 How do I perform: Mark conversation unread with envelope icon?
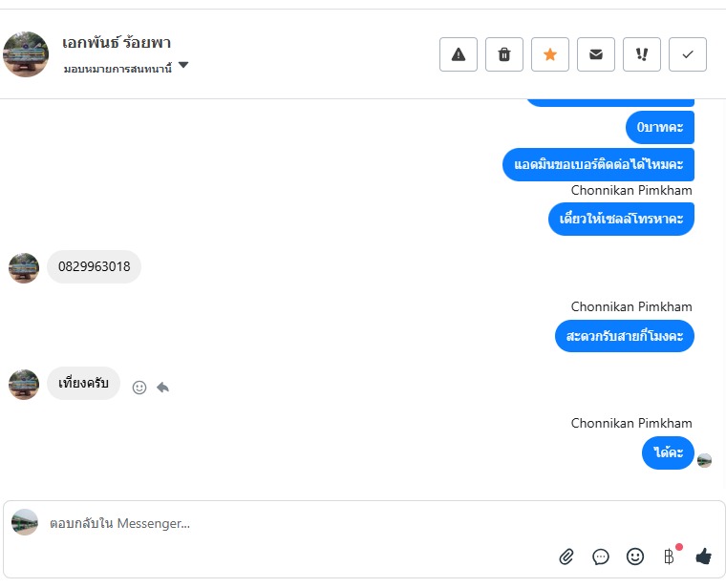[596, 54]
